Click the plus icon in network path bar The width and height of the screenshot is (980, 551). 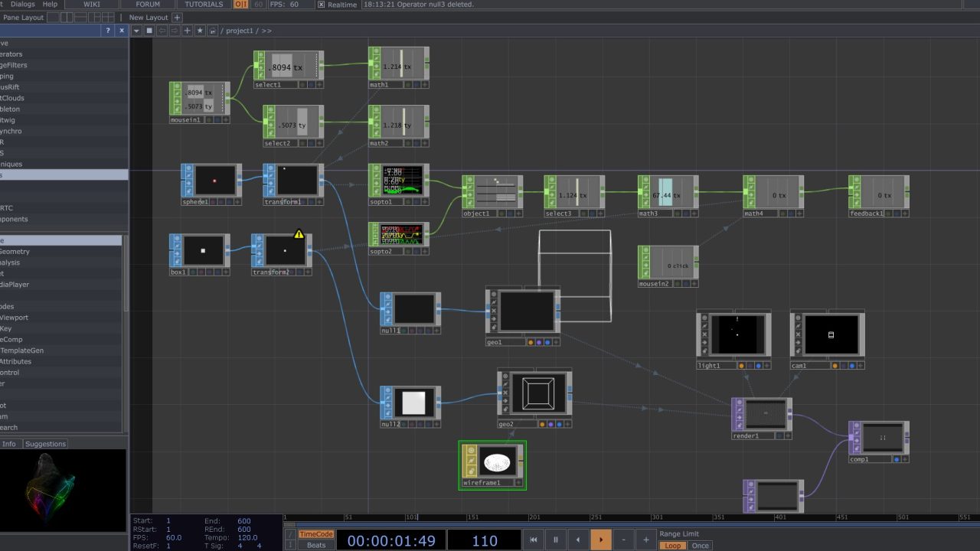[x=187, y=31]
